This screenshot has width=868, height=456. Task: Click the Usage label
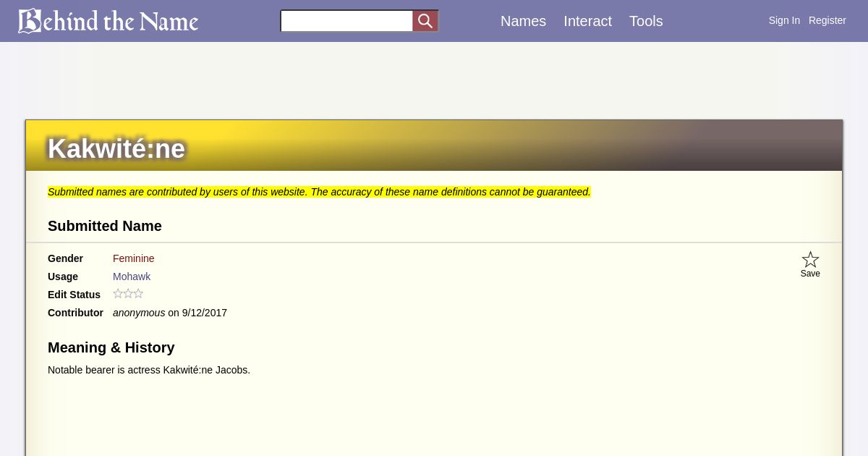pos(63,276)
